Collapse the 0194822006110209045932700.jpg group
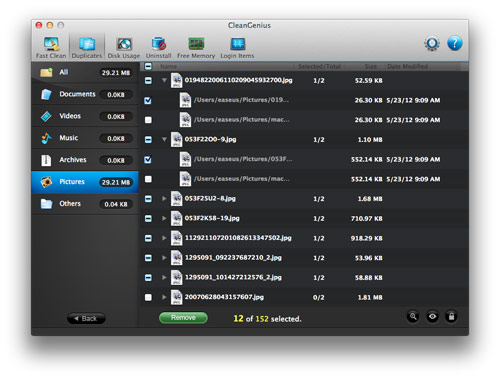This screenshot has height=379, width=500. (164, 80)
